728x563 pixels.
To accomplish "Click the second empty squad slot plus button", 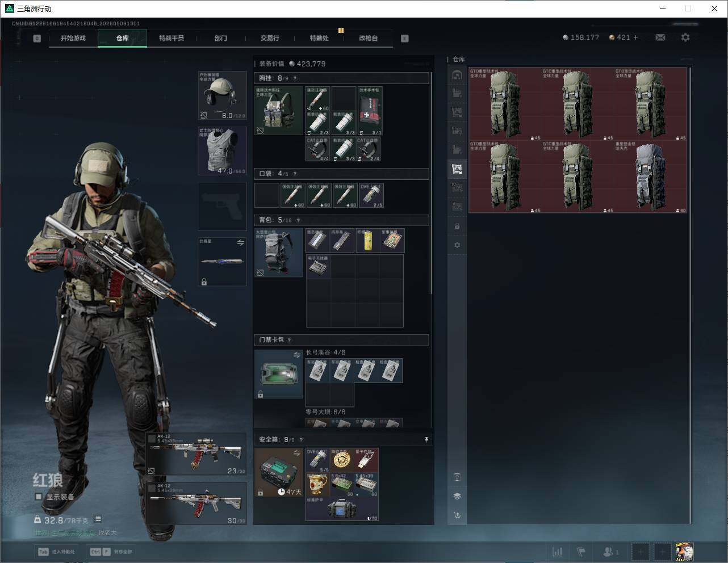I will coord(662,552).
